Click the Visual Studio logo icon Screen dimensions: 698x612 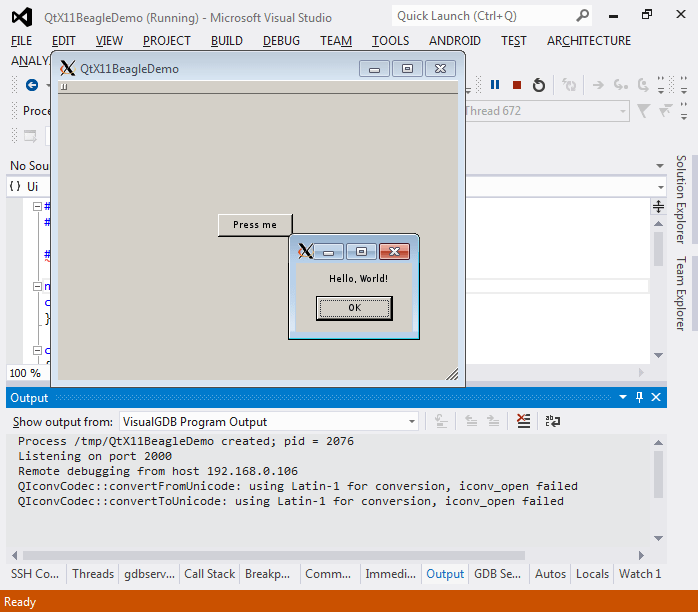(22, 17)
